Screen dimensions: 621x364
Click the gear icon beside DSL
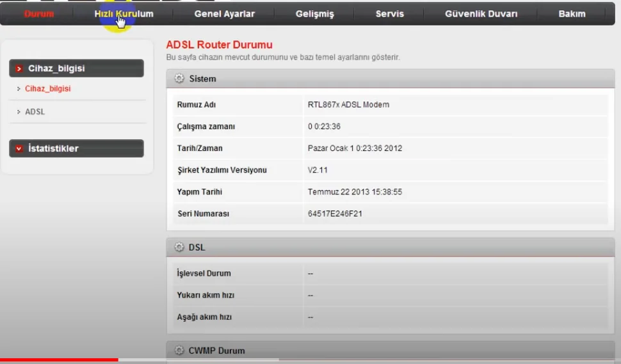coord(179,247)
